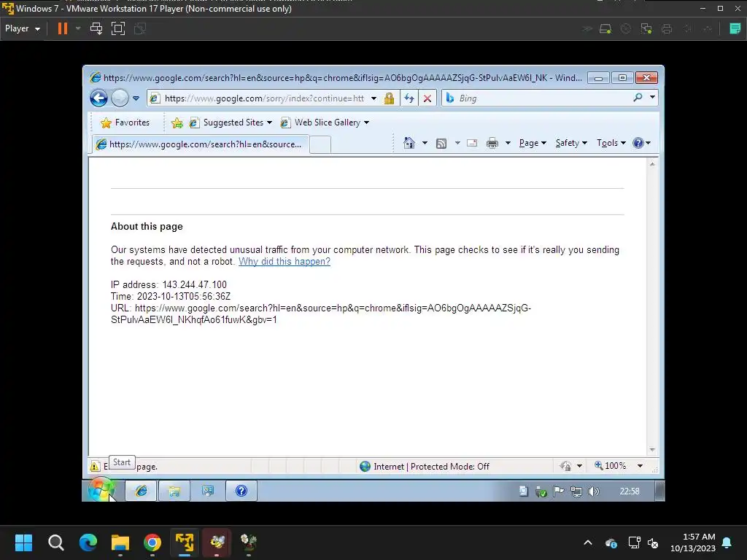747x560 pixels.
Task: Click the IE address bar URL field
Action: click(x=263, y=98)
